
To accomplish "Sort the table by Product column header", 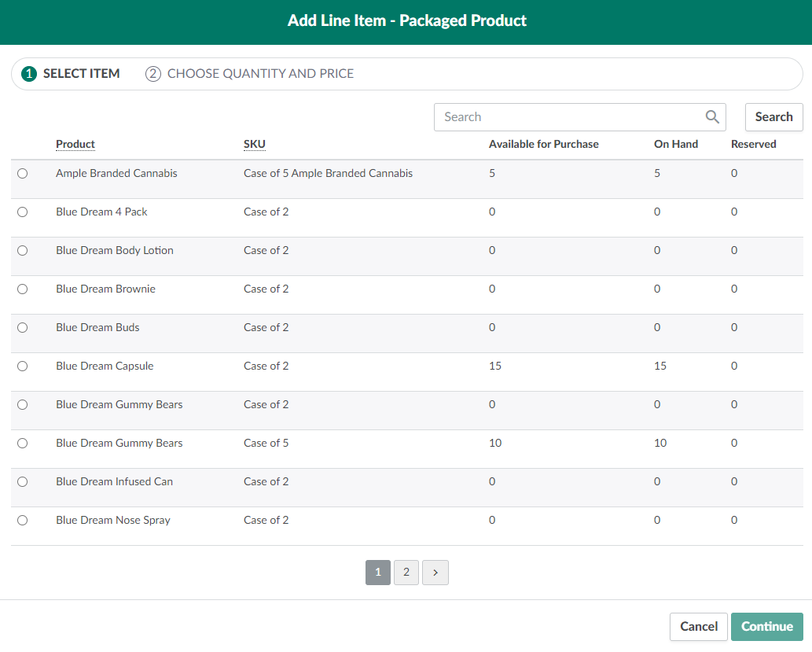I will pos(75,145).
